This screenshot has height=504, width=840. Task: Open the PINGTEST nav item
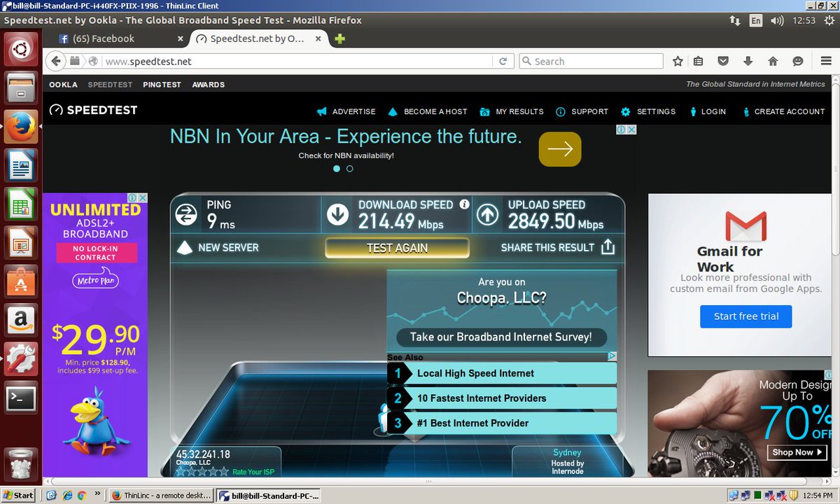(162, 85)
